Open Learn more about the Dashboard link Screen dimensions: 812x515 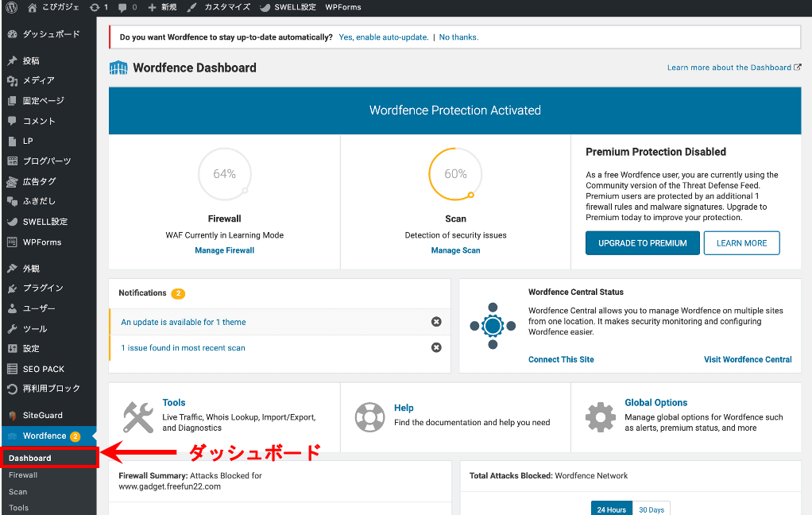734,68
